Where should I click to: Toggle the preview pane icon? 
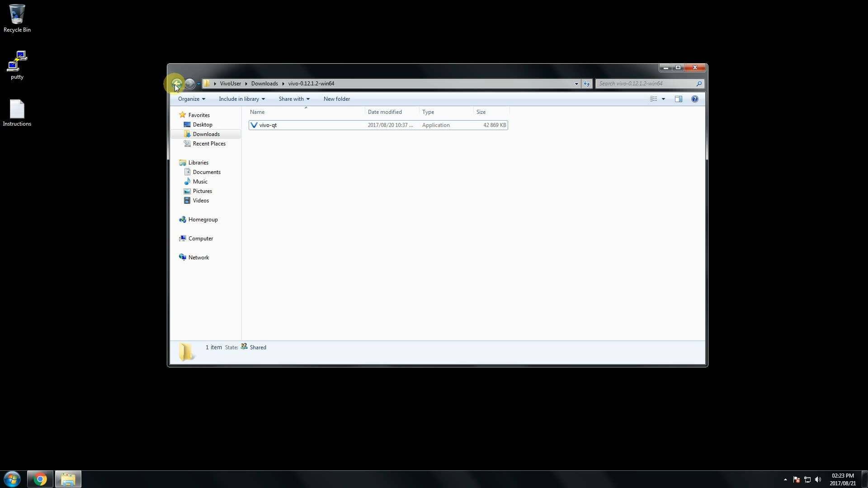point(678,99)
